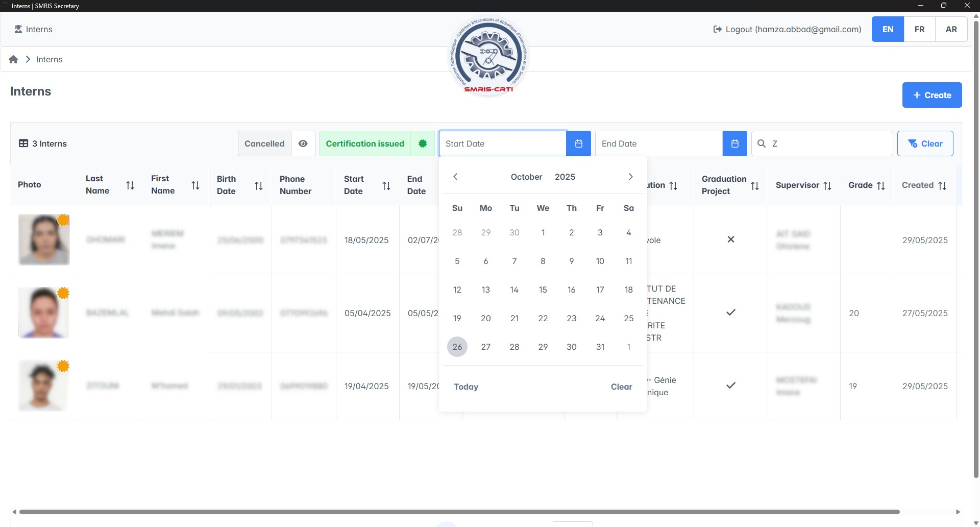The height and width of the screenshot is (527, 980).
Task: Switch language to EN
Action: tap(888, 29)
